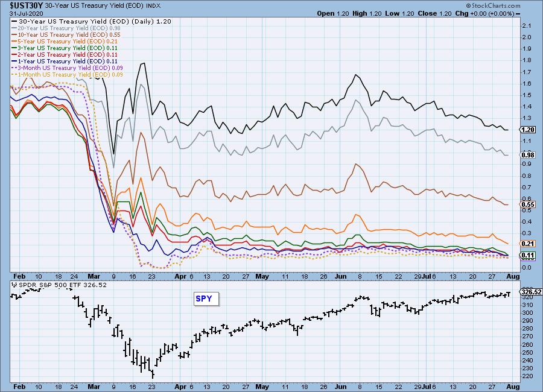Click the Close 1.20 value in header
Image resolution: width=543 pixels, height=392 pixels.
[434, 13]
